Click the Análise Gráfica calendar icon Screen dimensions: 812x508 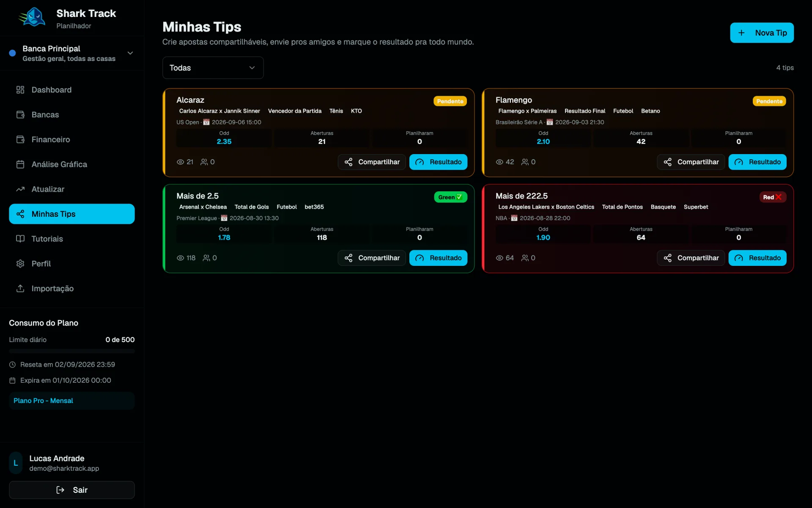pyautogui.click(x=20, y=164)
